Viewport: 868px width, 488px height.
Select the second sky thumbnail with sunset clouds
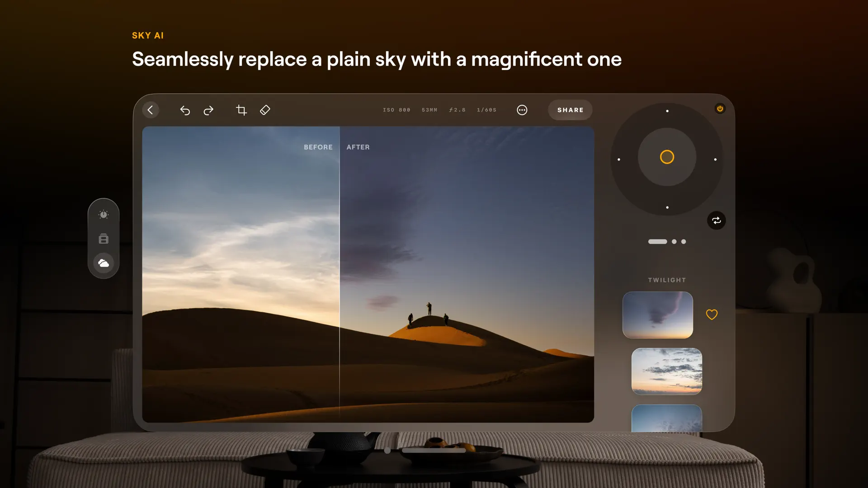(x=667, y=372)
